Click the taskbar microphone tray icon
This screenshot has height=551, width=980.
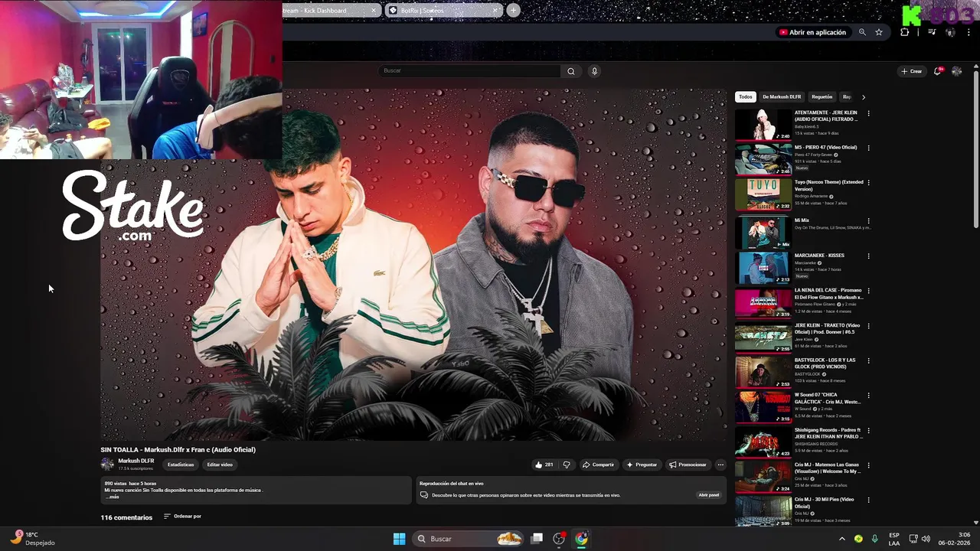point(874,539)
